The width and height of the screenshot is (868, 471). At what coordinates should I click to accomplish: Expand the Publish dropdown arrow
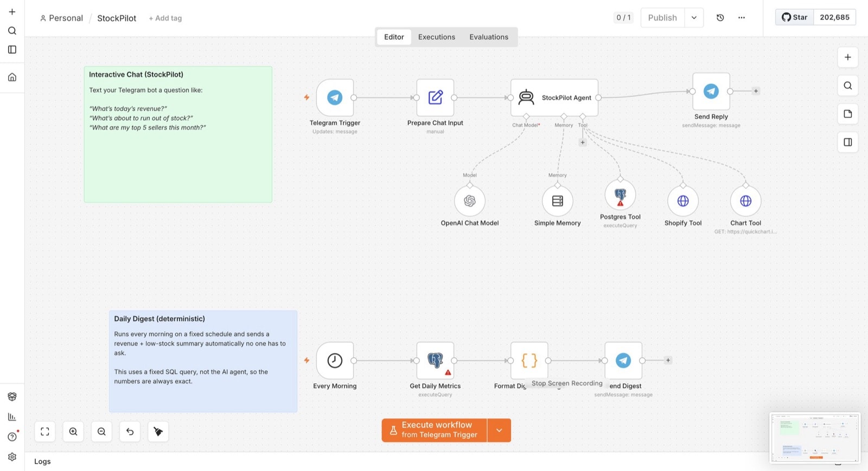click(x=694, y=17)
